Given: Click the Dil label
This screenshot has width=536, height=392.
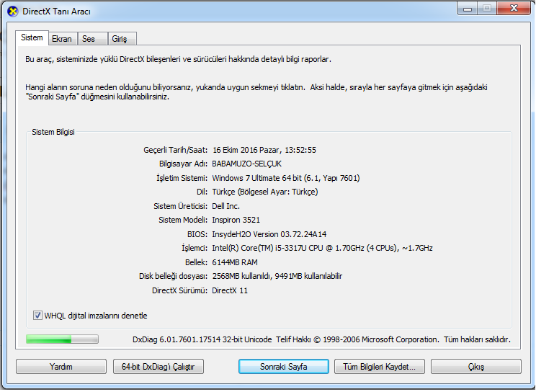Looking at the screenshot, I should pos(202,192).
